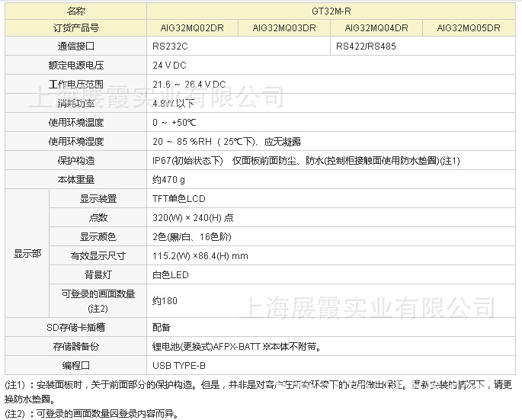
Task: Click the 配备 value
Action: point(162,328)
